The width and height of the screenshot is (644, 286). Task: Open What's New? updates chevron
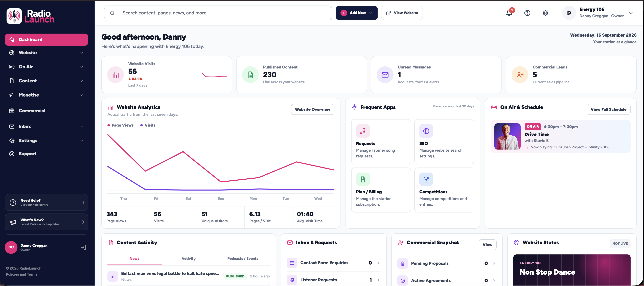(x=83, y=222)
